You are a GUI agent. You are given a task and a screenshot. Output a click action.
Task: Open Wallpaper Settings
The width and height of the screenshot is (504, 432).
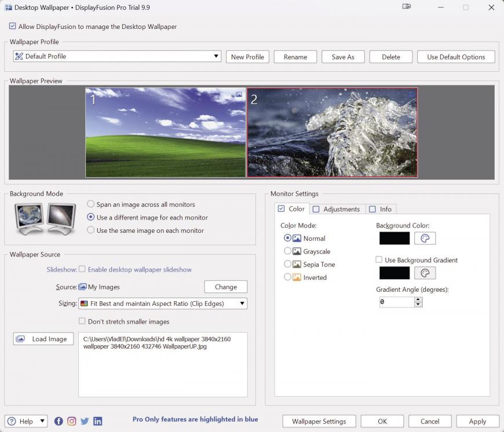pos(319,421)
